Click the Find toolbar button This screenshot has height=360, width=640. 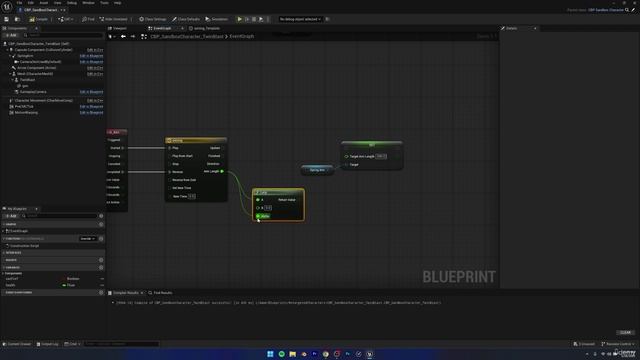(x=88, y=19)
